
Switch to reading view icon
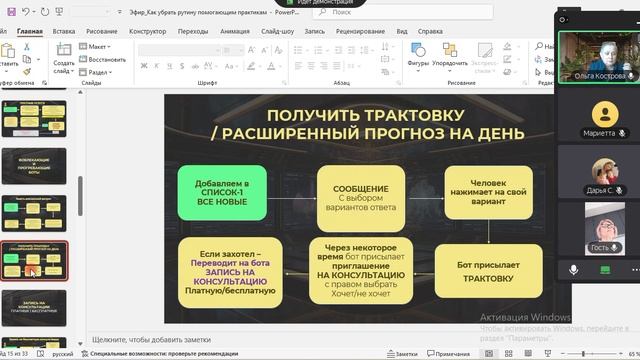coord(528,353)
